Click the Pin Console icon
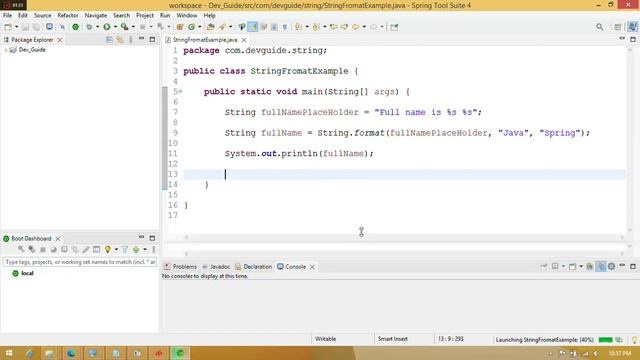This screenshot has height=360, width=640. coord(544,267)
